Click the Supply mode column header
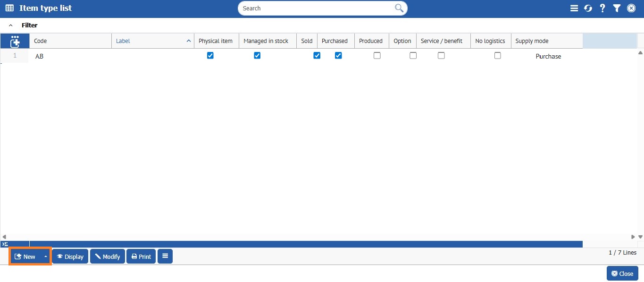 (x=546, y=41)
